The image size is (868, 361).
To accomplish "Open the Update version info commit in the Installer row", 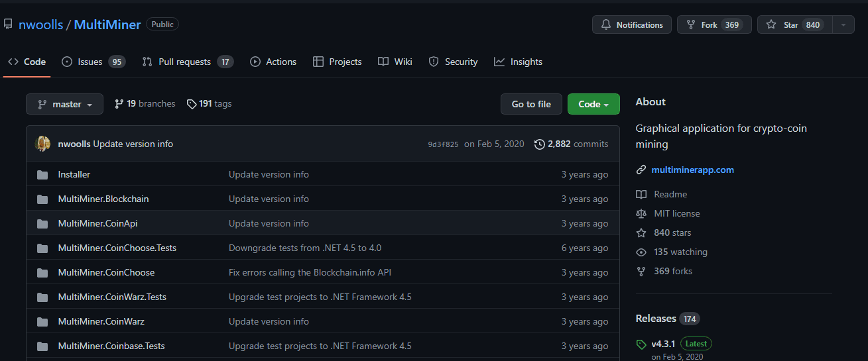I will 269,175.
